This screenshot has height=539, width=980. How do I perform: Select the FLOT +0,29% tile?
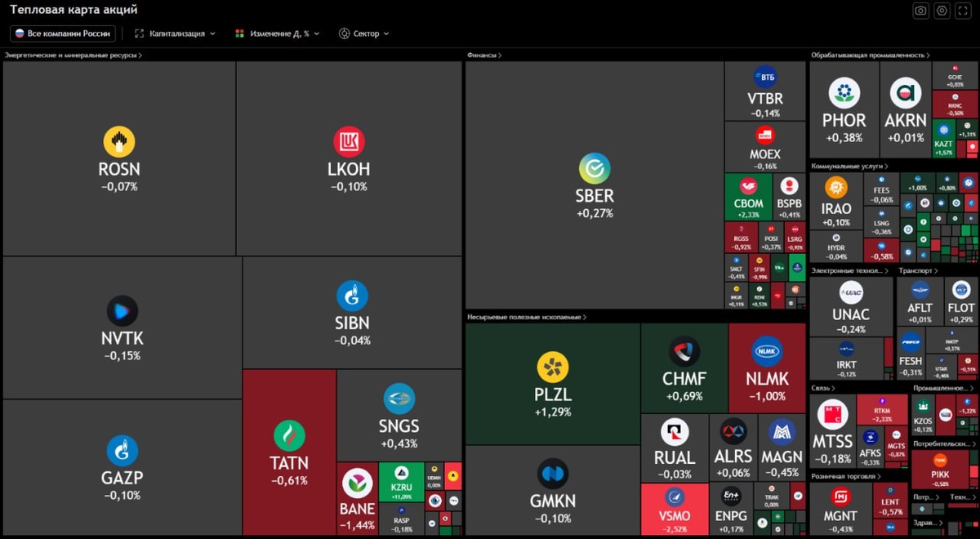click(961, 301)
